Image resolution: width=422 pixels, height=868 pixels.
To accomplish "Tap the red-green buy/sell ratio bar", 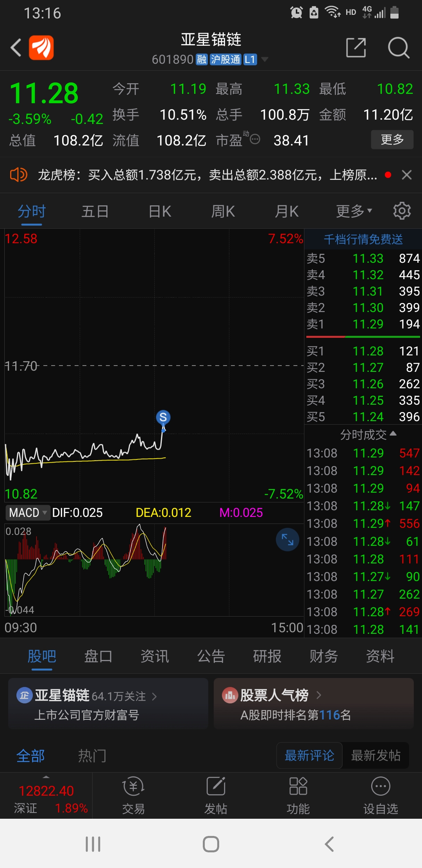I will (x=363, y=337).
